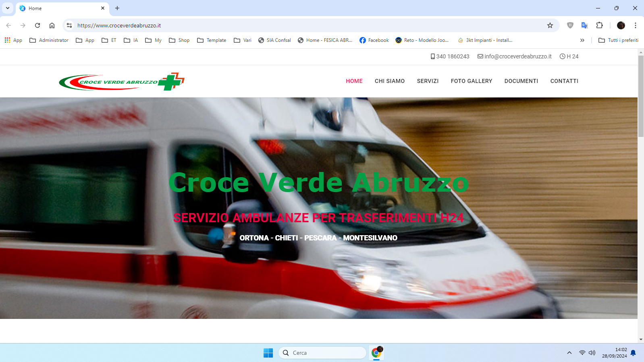644x362 pixels.
Task: Open the Windows Start menu
Action: pyautogui.click(x=268, y=353)
